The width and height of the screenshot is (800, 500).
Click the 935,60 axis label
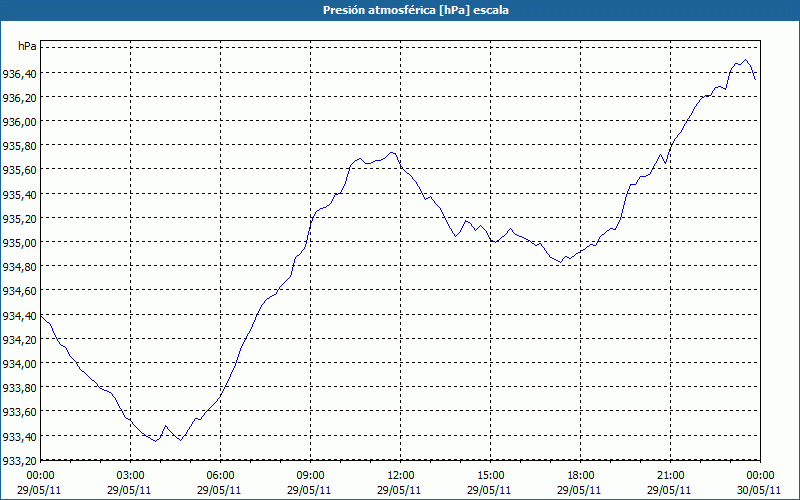[19, 171]
